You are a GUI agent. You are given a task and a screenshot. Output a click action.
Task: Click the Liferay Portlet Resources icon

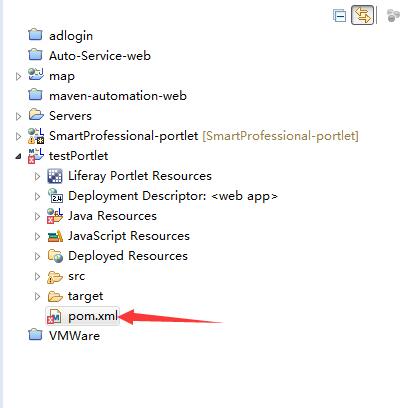[x=55, y=176]
